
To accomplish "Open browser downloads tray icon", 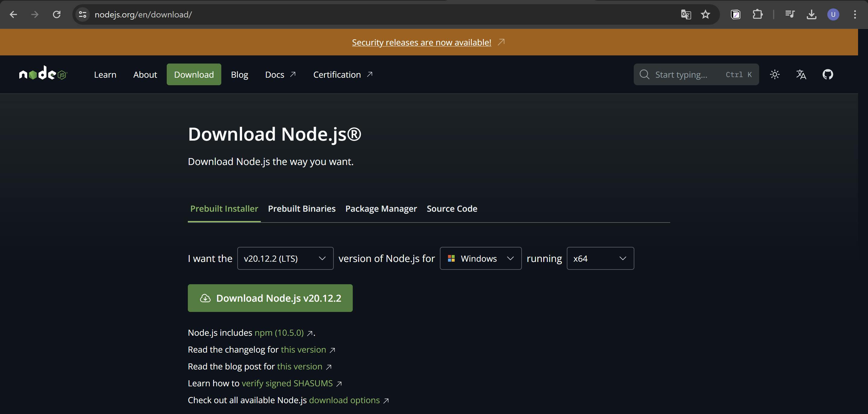I will [811, 14].
